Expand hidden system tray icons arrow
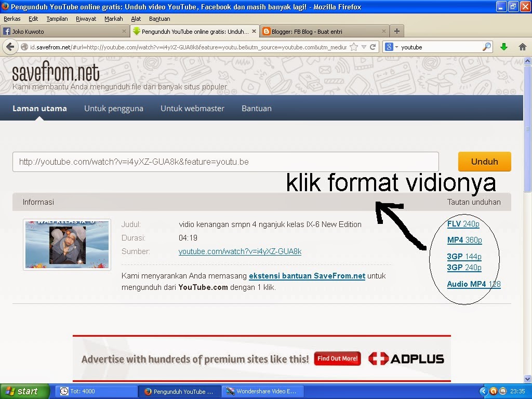The width and height of the screenshot is (532, 399). tap(484, 391)
